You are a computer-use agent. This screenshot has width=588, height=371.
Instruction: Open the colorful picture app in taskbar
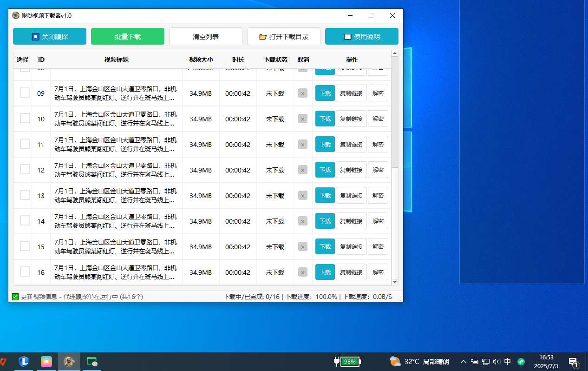point(46,361)
